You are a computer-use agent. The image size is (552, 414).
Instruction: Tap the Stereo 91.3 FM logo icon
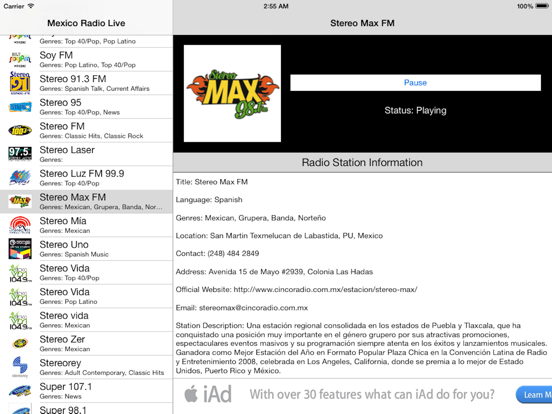[20, 83]
